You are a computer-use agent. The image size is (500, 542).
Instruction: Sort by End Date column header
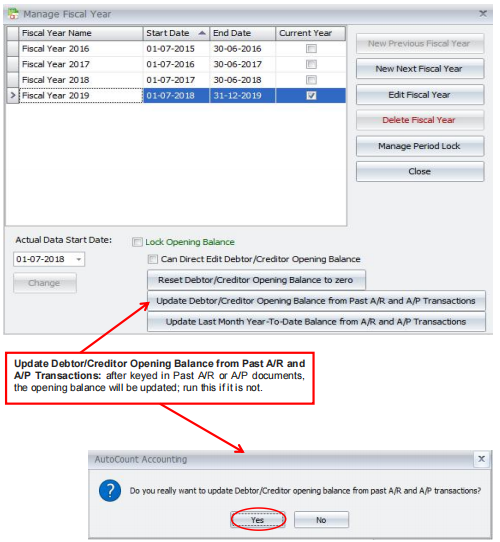click(242, 33)
